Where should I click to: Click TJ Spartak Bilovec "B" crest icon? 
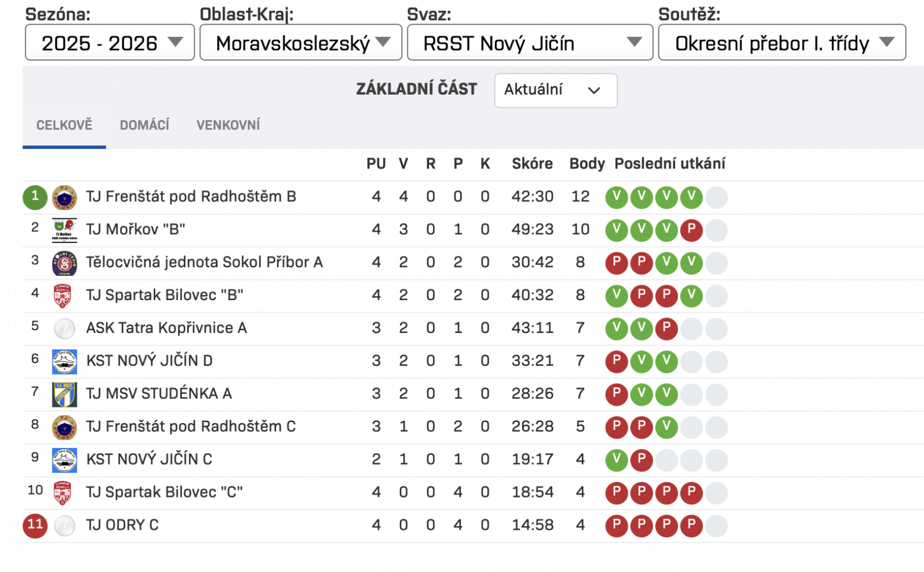point(62,296)
